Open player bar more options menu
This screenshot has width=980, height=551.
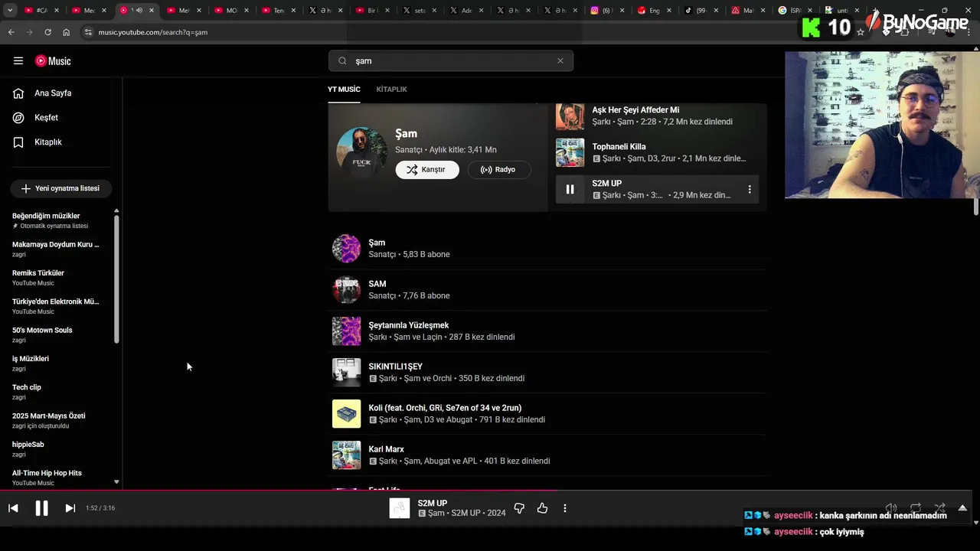(x=565, y=508)
